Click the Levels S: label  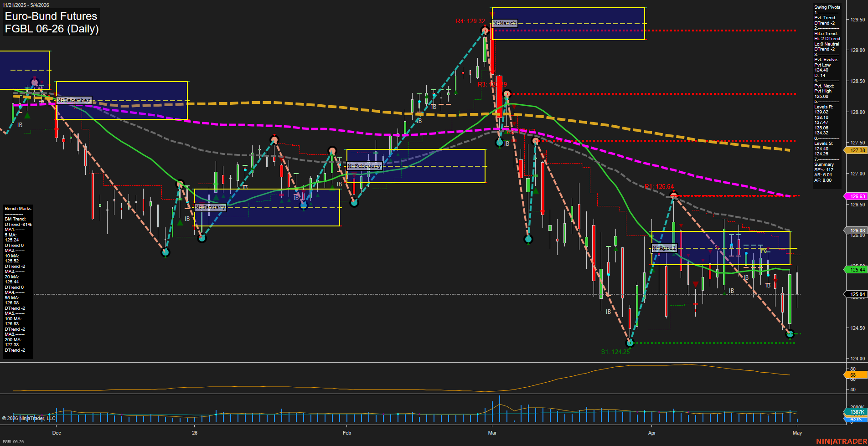click(824, 144)
